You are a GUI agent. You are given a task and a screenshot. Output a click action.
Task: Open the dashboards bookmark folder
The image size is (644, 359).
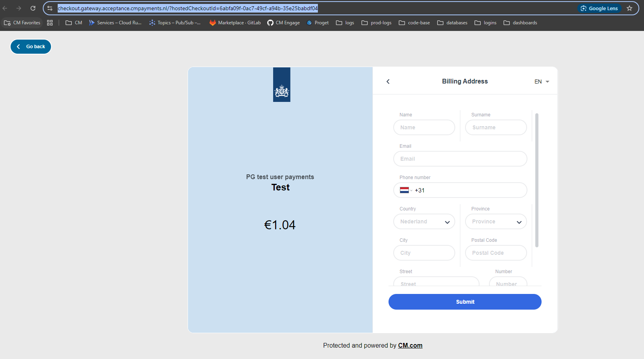point(520,23)
